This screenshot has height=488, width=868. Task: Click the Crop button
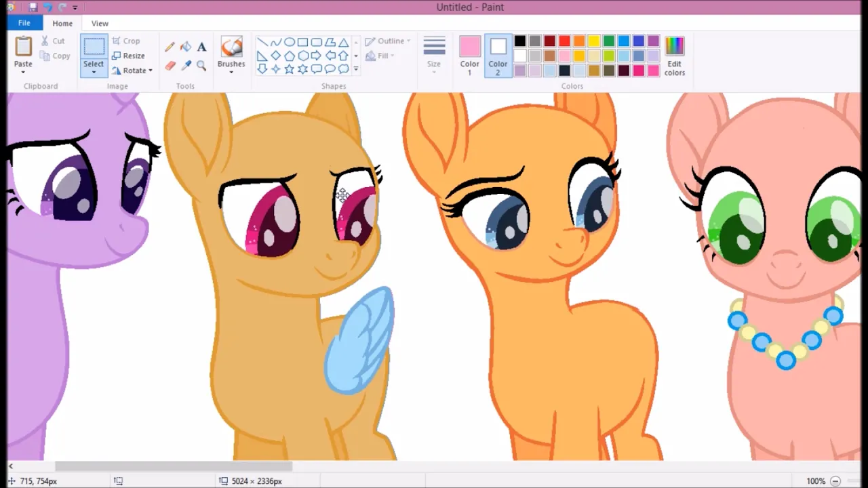[x=126, y=41]
